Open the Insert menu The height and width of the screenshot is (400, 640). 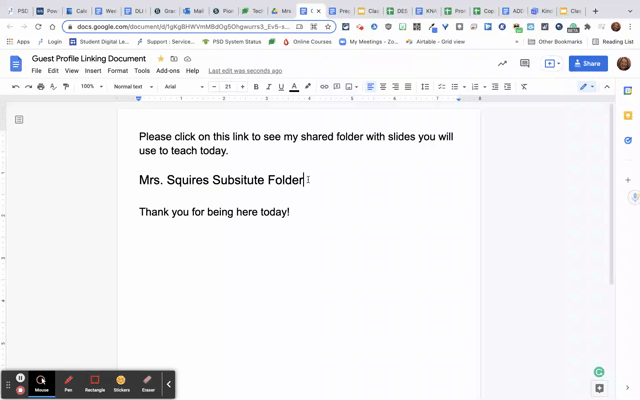click(x=93, y=71)
